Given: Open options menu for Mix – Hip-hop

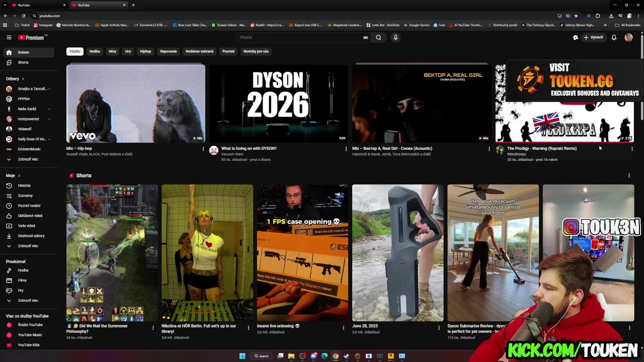Looking at the screenshot, I should 203,149.
